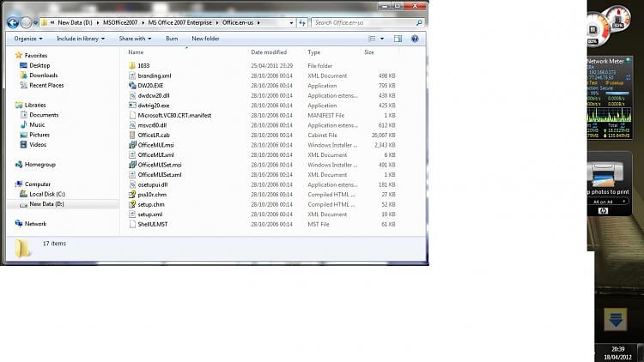Select the 1033 folder icon
This screenshot has width=644, height=362.
click(x=132, y=66)
